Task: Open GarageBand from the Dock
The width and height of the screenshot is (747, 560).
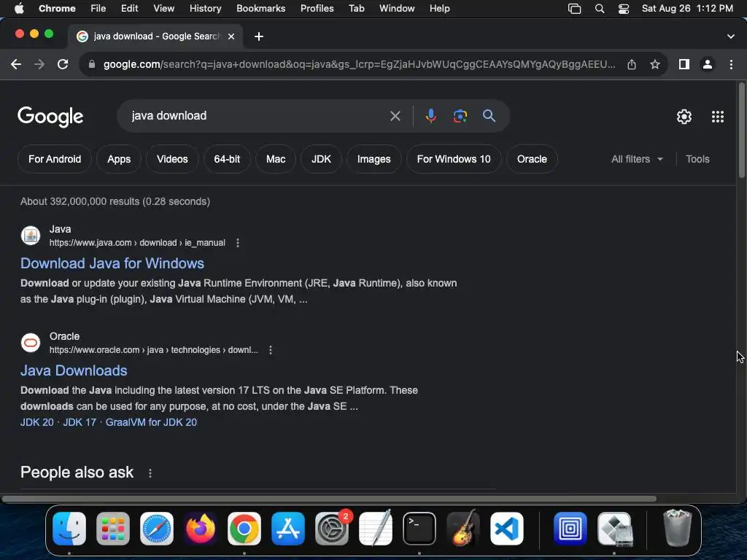Action: pyautogui.click(x=463, y=529)
